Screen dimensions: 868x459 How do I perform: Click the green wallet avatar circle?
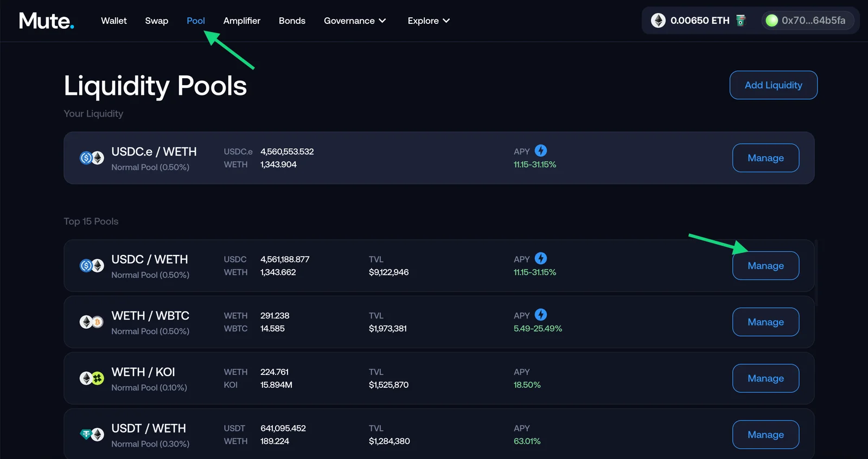pos(771,21)
